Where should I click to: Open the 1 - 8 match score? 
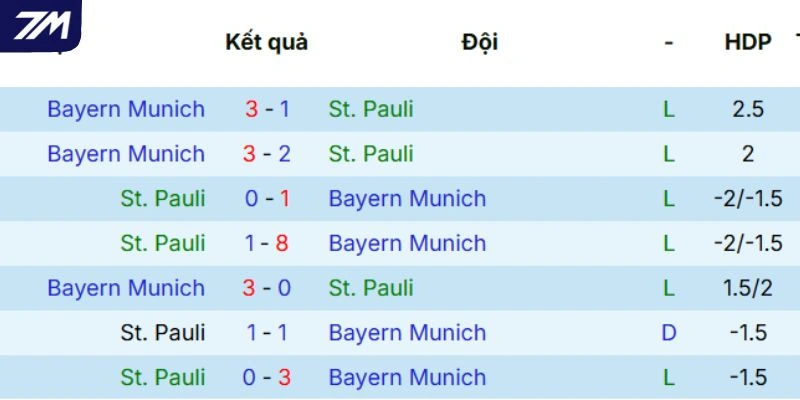tap(267, 243)
